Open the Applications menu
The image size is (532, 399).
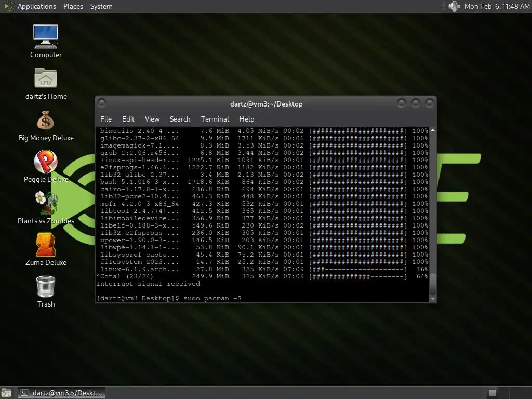click(37, 6)
